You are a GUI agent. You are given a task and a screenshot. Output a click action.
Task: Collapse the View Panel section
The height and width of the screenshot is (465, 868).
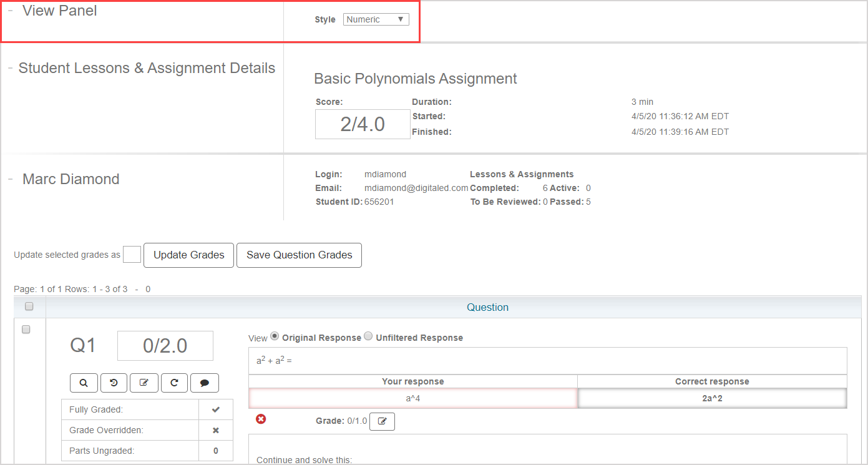click(x=11, y=11)
